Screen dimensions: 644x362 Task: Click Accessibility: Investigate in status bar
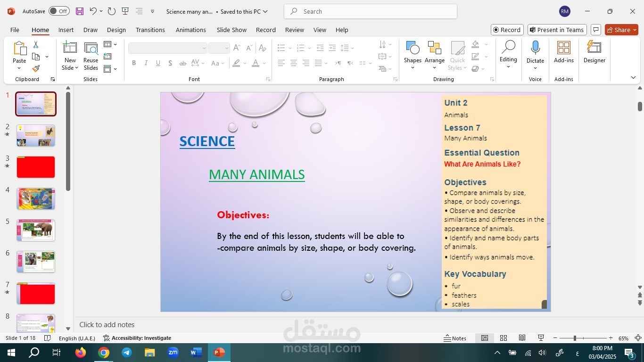pyautogui.click(x=137, y=338)
